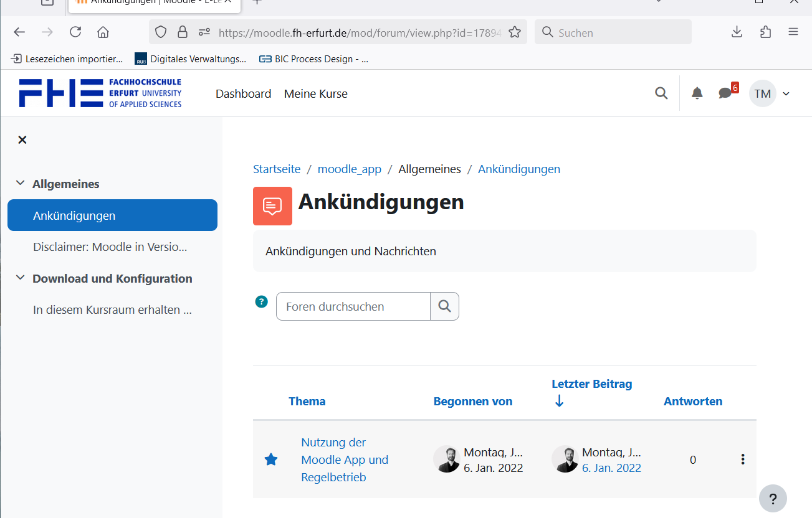The height and width of the screenshot is (518, 812).
Task: Click the magnifier icon in Moodle header
Action: click(661, 93)
